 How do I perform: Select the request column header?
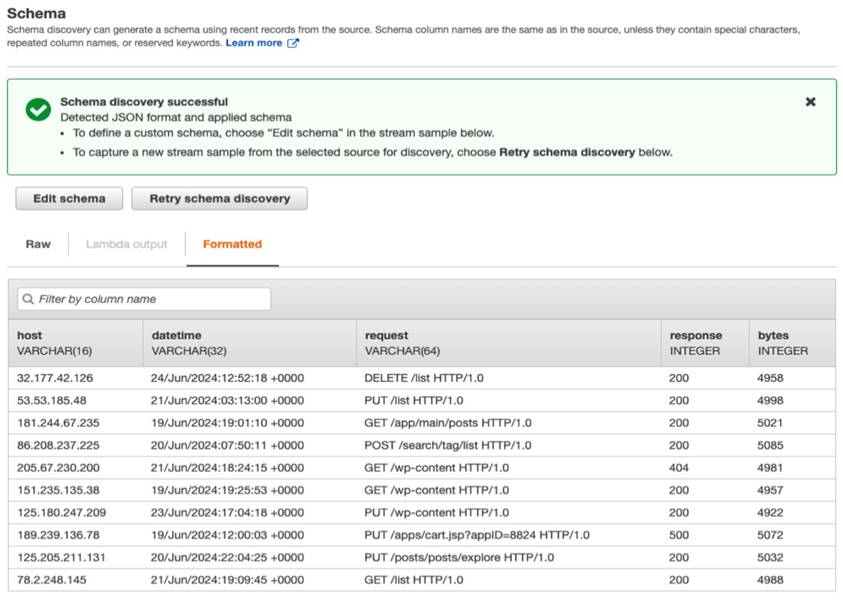(x=387, y=336)
